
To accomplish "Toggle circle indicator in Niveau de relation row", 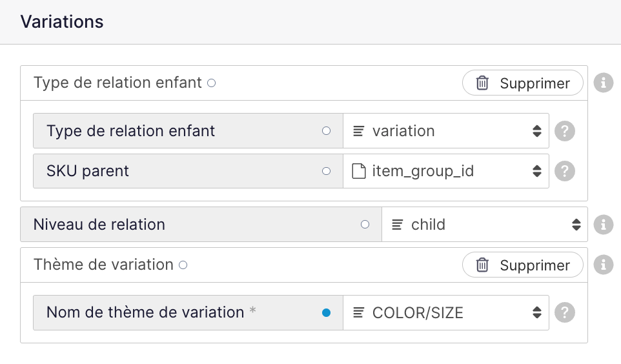I will tap(365, 225).
